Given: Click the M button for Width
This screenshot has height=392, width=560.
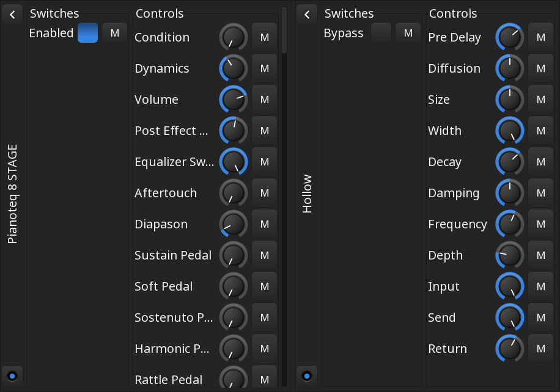Looking at the screenshot, I should [541, 131].
